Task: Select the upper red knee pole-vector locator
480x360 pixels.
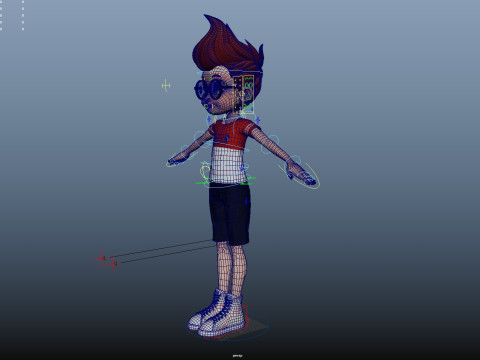Action: click(101, 259)
